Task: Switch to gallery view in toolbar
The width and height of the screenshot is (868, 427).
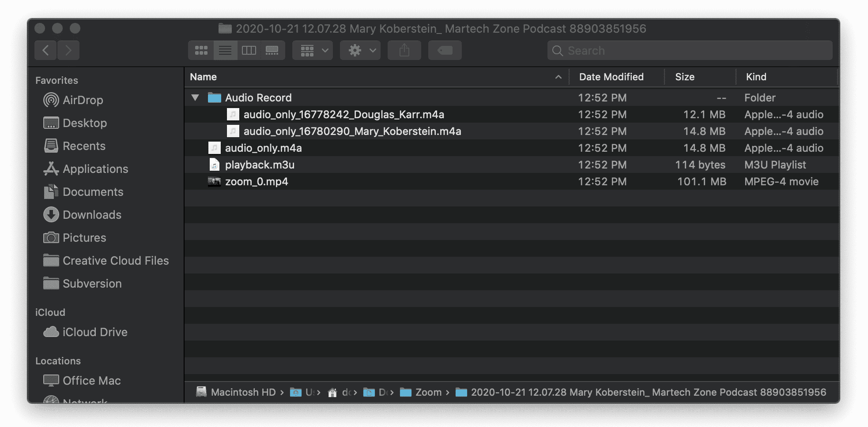Action: click(x=272, y=51)
